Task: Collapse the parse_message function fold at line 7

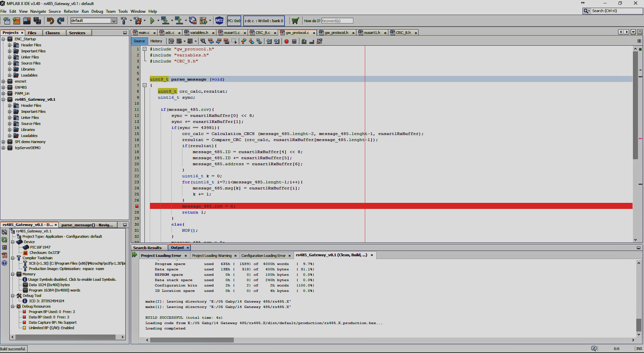Action: point(144,85)
